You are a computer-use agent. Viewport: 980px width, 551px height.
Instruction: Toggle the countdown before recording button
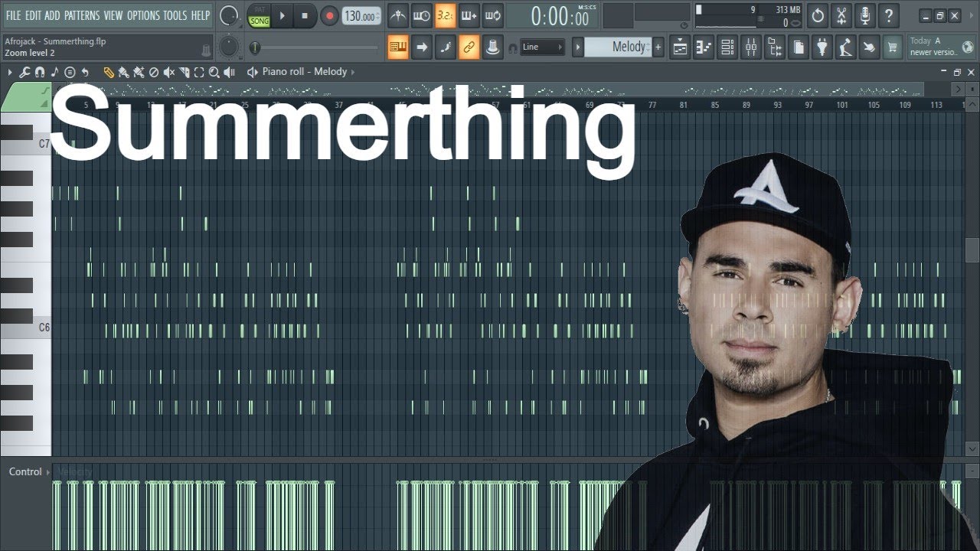[446, 15]
